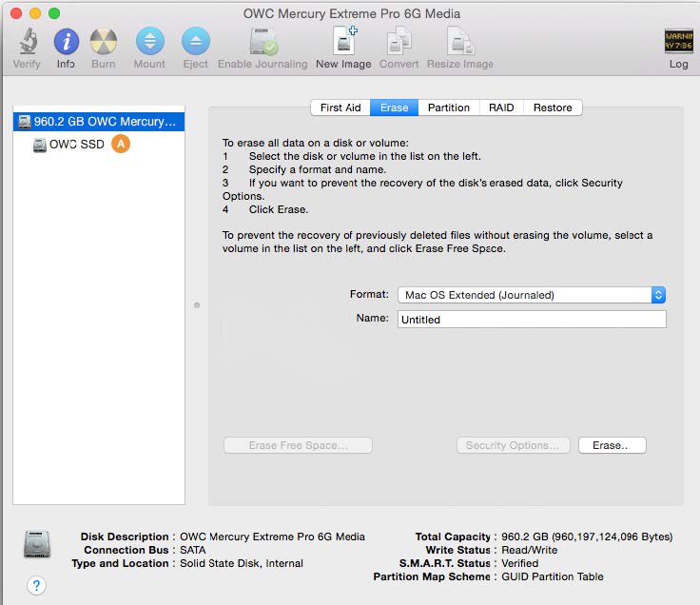Click the 'GUID Partition Table' text
The height and width of the screenshot is (605, 700).
pyautogui.click(x=553, y=576)
